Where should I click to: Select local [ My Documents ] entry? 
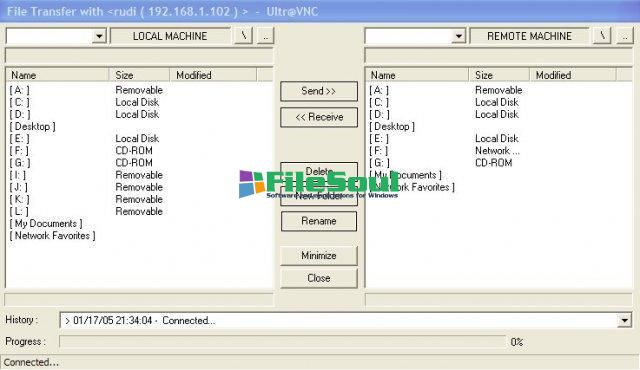(46, 224)
